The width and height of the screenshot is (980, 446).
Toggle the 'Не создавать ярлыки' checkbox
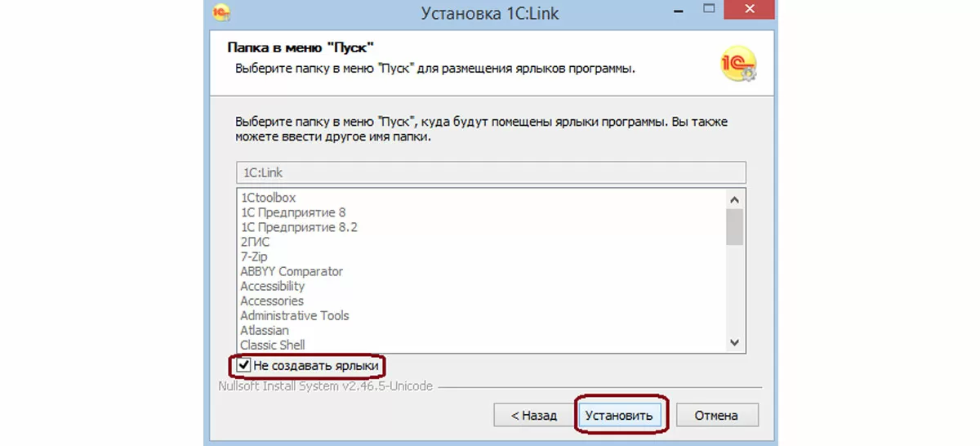click(244, 365)
